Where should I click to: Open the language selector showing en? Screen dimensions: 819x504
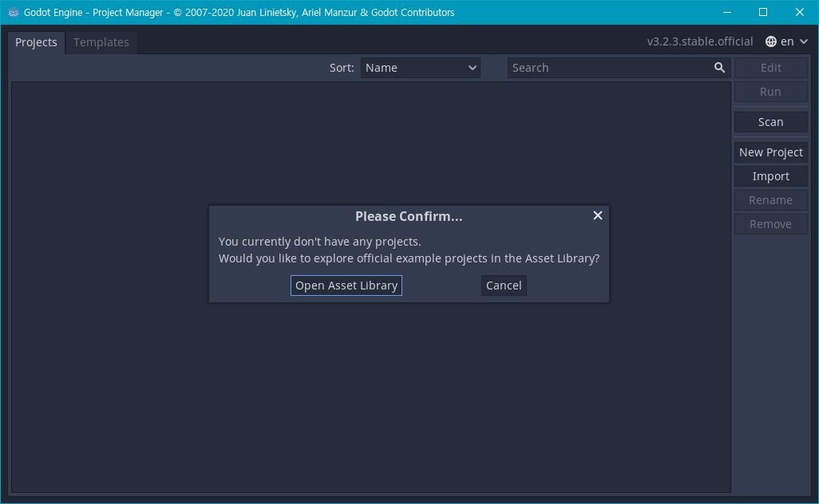click(786, 41)
